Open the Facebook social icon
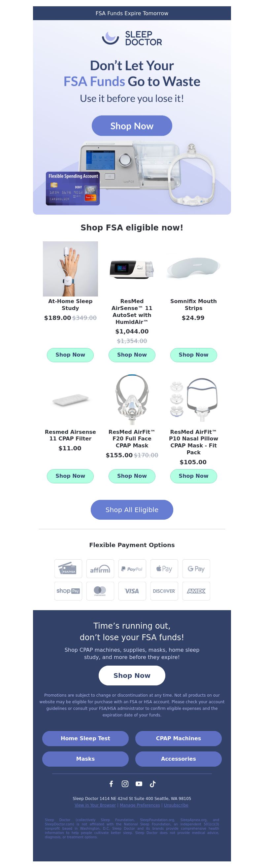This screenshot has width=264, height=868. [x=111, y=784]
